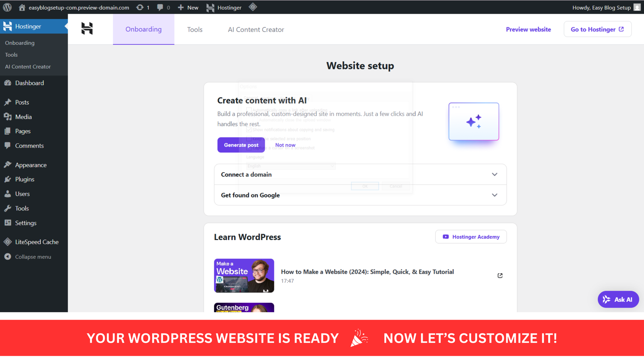Open Dashboard from the sidebar

click(29, 83)
